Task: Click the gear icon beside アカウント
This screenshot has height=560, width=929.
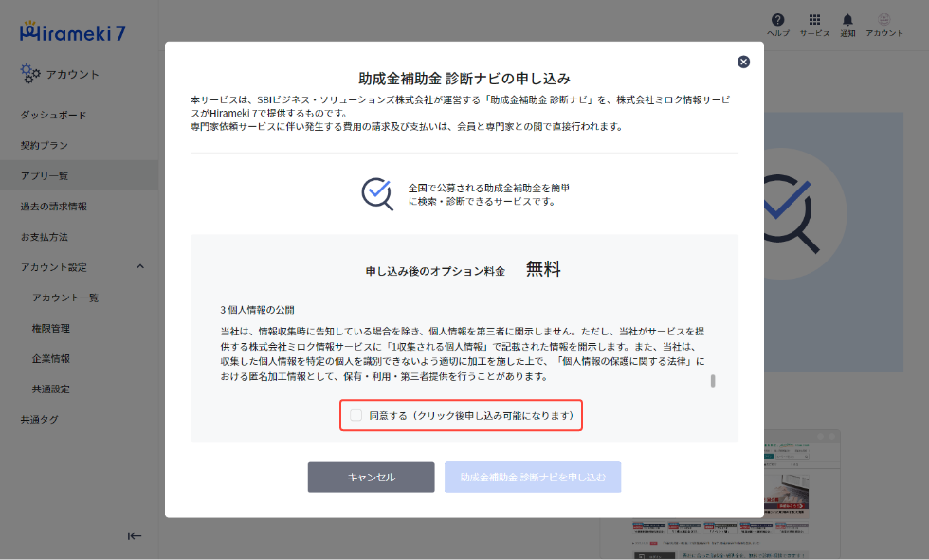Action: (27, 72)
